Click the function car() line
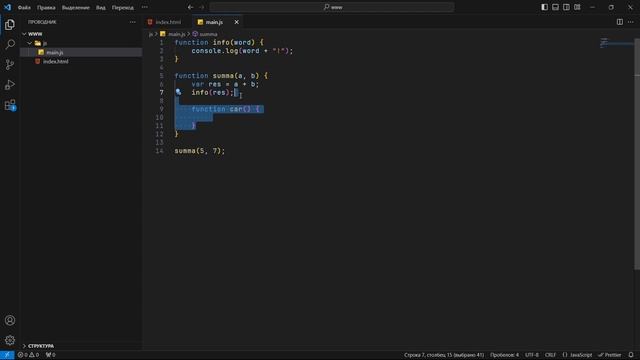 point(225,109)
